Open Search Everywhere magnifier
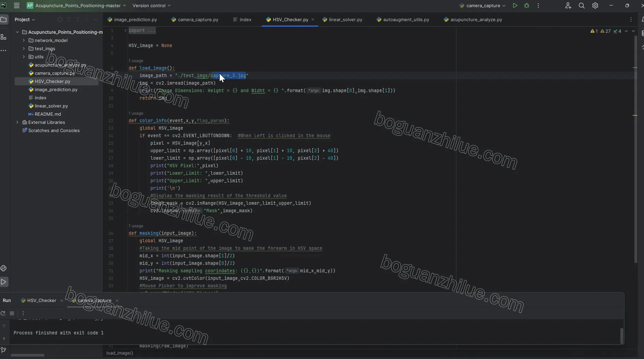The height and width of the screenshot is (359, 644). coord(582,5)
